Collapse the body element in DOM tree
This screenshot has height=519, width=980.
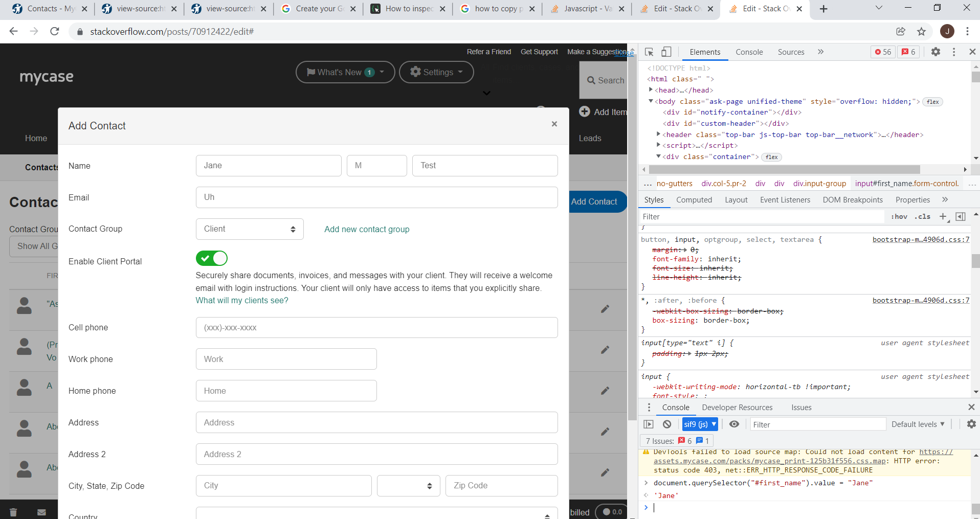(x=651, y=101)
